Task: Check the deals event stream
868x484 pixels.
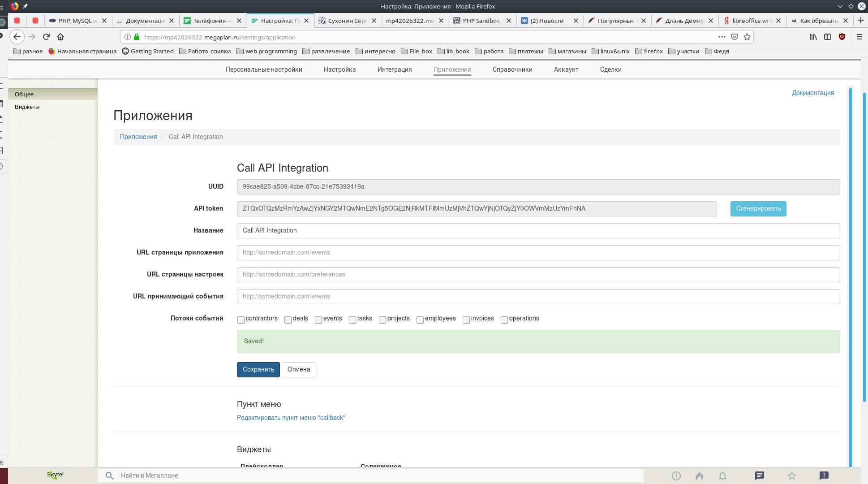Action: [288, 320]
